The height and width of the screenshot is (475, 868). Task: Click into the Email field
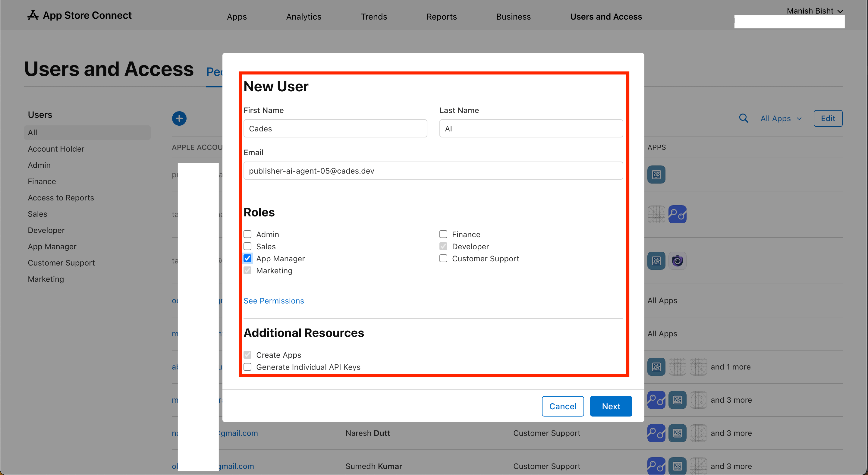click(x=433, y=171)
